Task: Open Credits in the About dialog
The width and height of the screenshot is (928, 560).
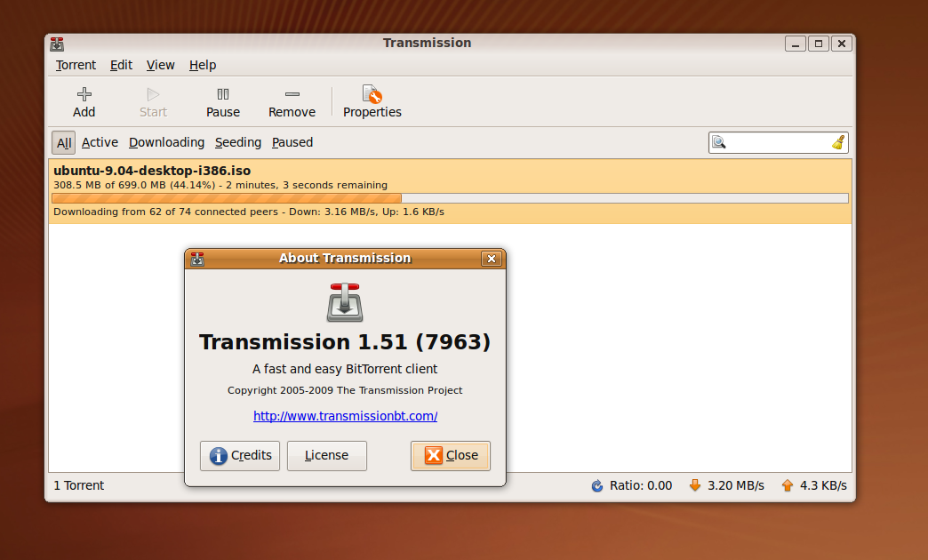Action: pyautogui.click(x=240, y=456)
